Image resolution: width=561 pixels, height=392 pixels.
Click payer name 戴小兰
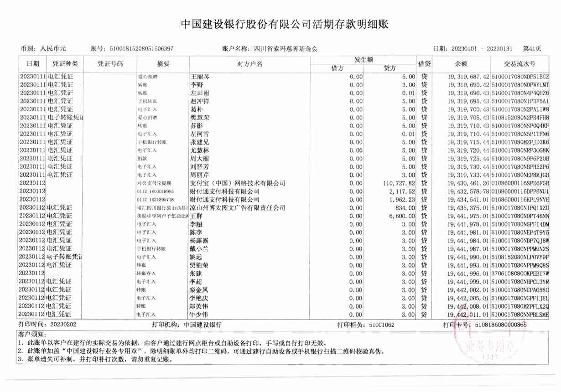(199, 249)
